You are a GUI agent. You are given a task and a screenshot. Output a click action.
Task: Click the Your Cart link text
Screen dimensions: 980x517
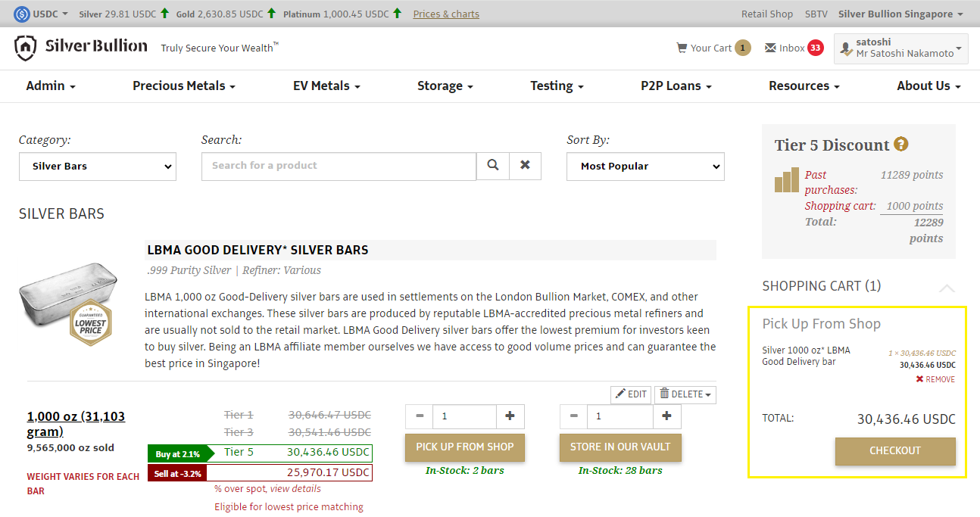click(711, 48)
